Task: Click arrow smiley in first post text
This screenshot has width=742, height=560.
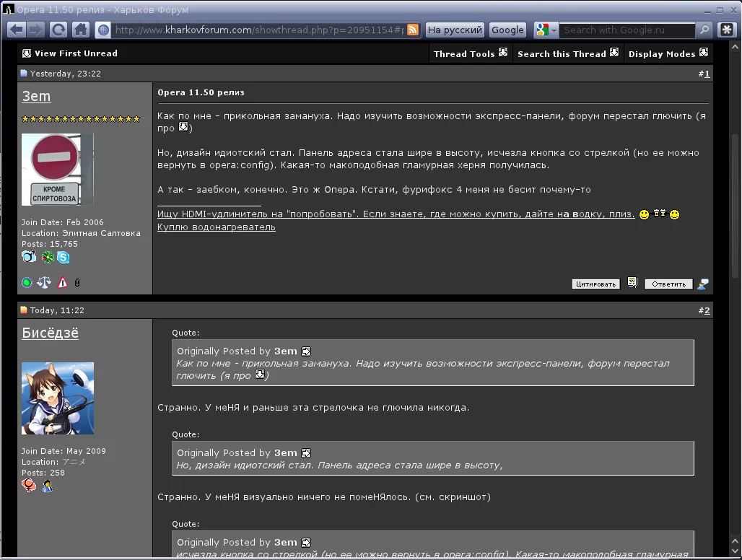Action: click(183, 126)
